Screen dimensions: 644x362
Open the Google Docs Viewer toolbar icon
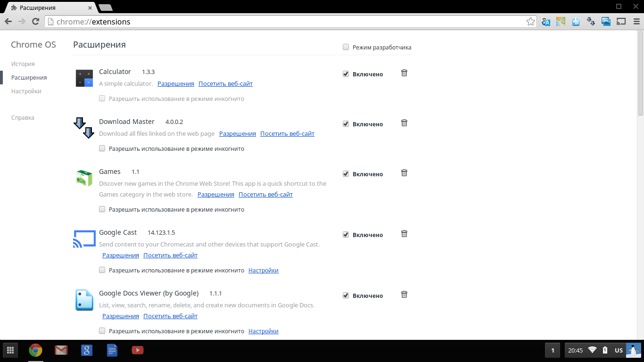pos(576,22)
